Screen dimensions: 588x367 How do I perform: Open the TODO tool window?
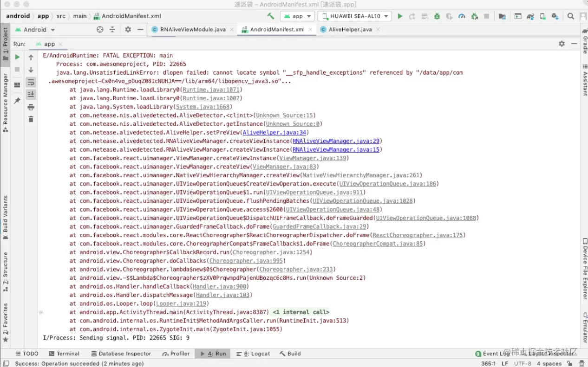[27, 354]
